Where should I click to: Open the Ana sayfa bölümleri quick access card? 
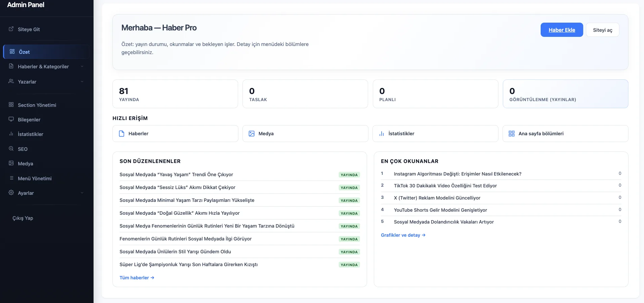pos(565,134)
